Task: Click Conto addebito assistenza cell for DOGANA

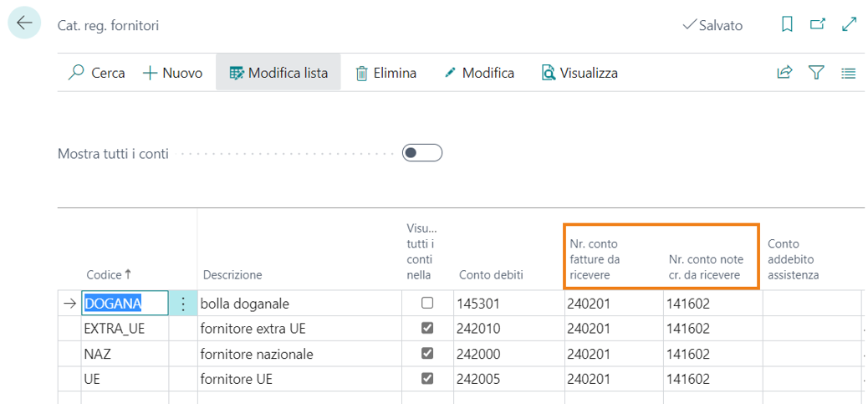Action: click(812, 304)
